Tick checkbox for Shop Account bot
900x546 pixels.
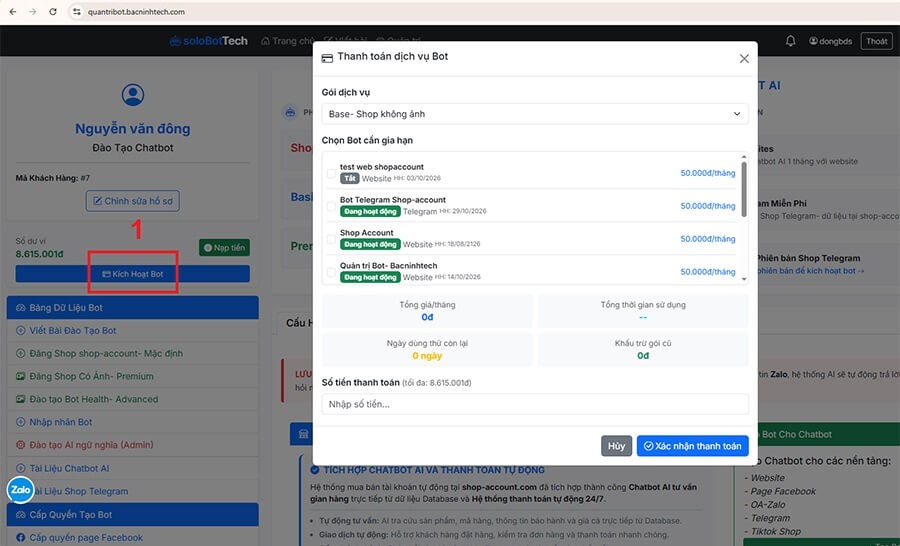(x=331, y=239)
